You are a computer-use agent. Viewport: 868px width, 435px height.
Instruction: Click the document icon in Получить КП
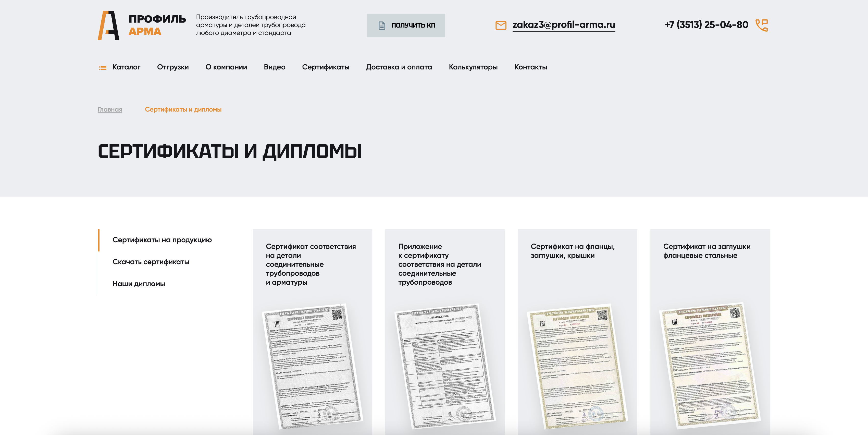[382, 26]
